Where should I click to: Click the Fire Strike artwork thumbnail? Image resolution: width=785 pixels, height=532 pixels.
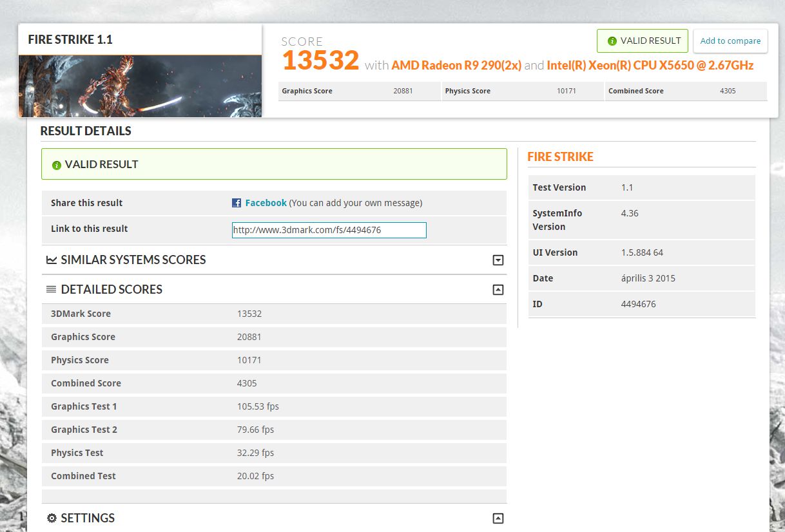coord(140,86)
